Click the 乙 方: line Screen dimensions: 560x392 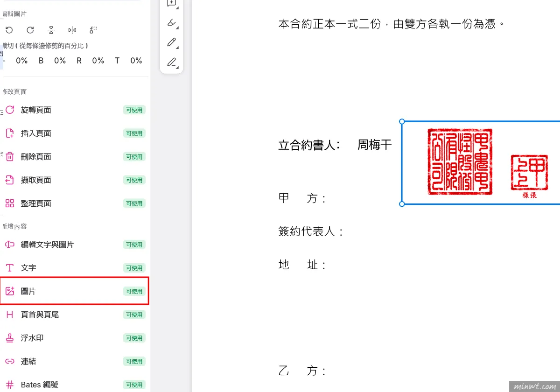302,371
